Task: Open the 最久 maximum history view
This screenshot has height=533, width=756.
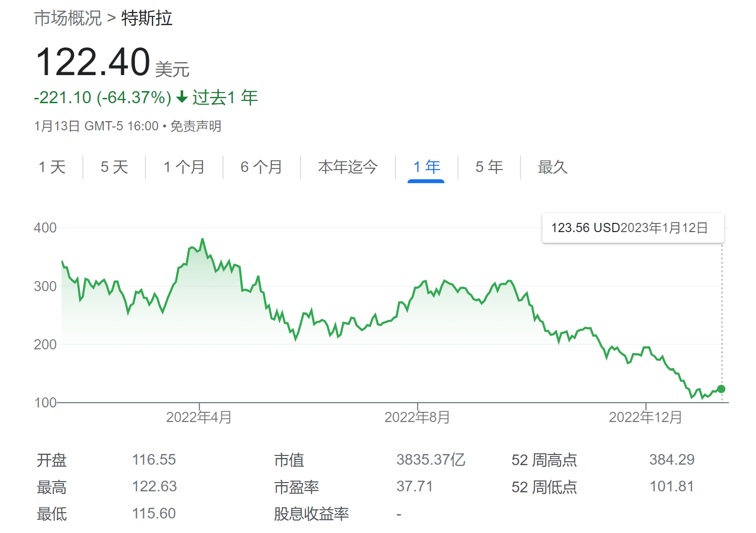Action: pos(552,167)
